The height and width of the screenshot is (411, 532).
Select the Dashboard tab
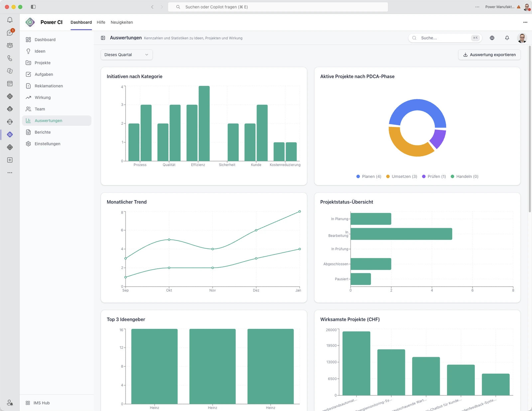81,22
